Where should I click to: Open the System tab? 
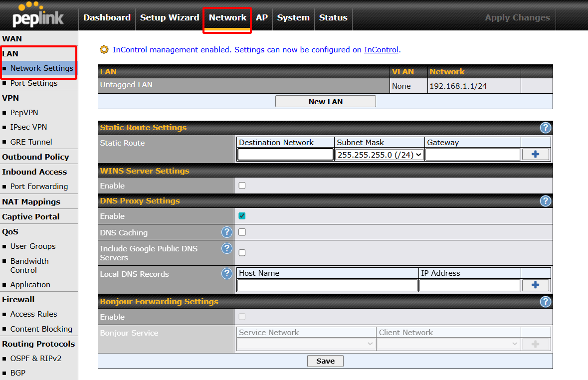click(x=293, y=17)
